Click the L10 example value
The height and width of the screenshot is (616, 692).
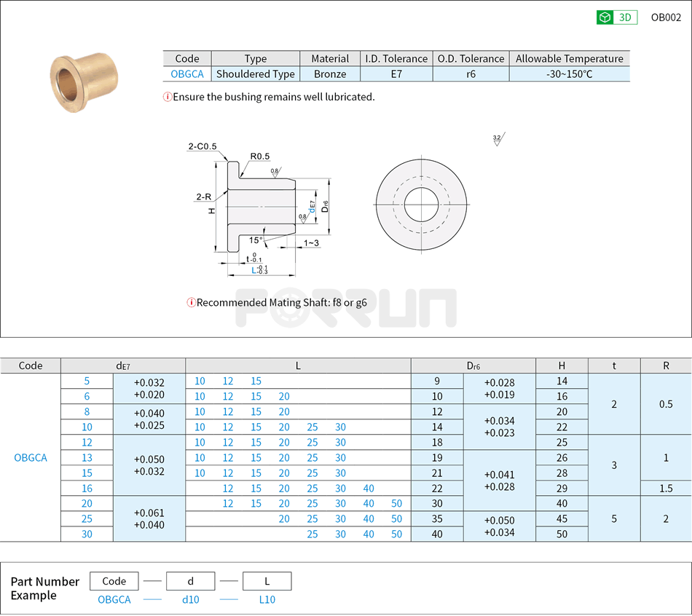[267, 599]
